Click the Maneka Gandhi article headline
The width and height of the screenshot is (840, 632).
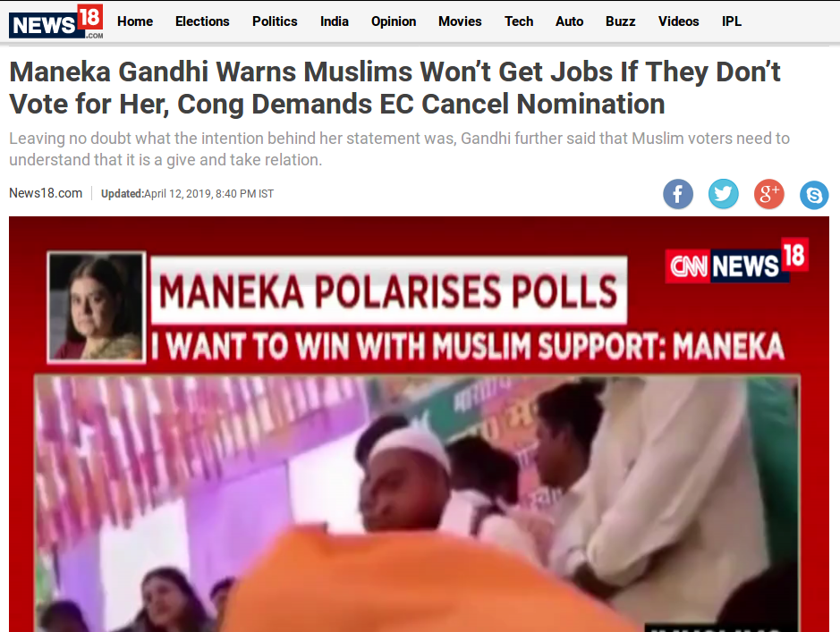395,88
